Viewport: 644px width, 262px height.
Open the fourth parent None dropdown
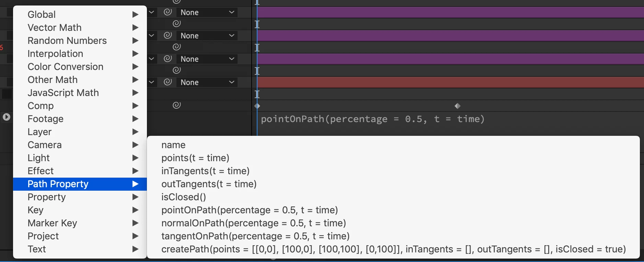click(207, 82)
